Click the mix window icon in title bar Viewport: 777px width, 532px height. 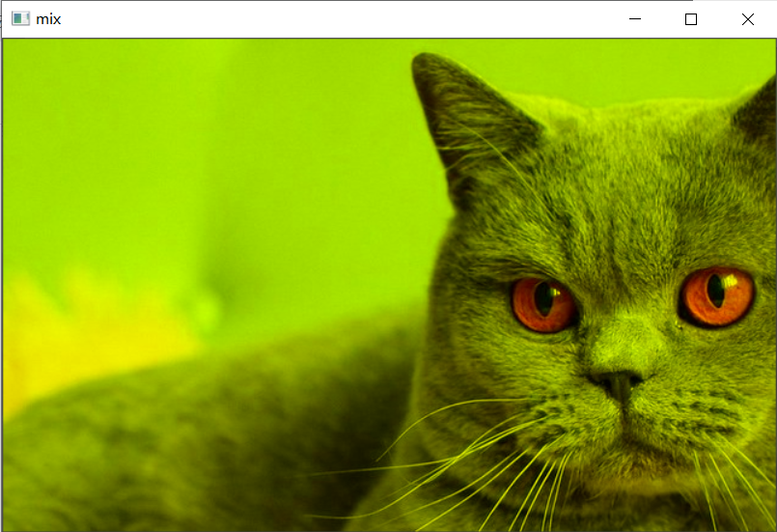tap(20, 18)
